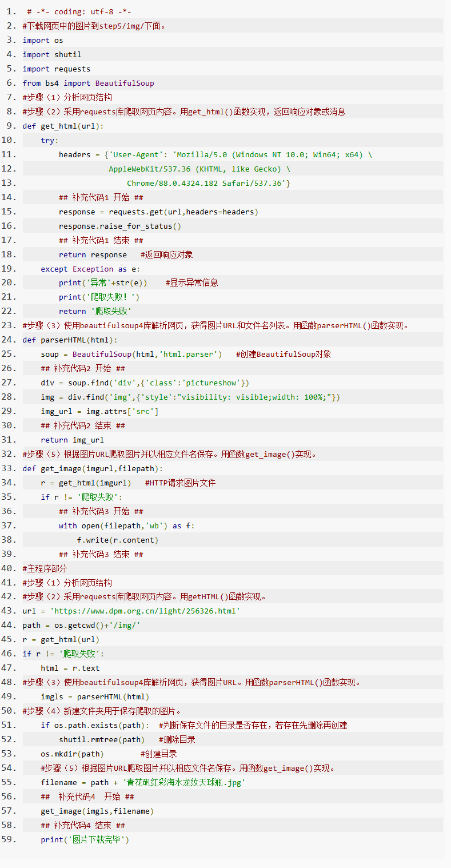This screenshot has width=451, height=868.
Task: Click the 'import shutil' statement
Action: click(x=52, y=54)
